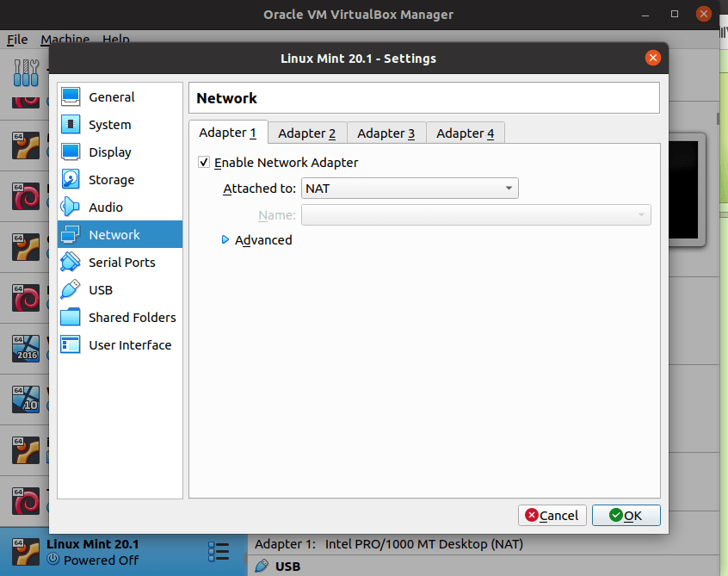This screenshot has width=728, height=576.
Task: Switch to the Adapter 2 tab
Action: [x=307, y=133]
